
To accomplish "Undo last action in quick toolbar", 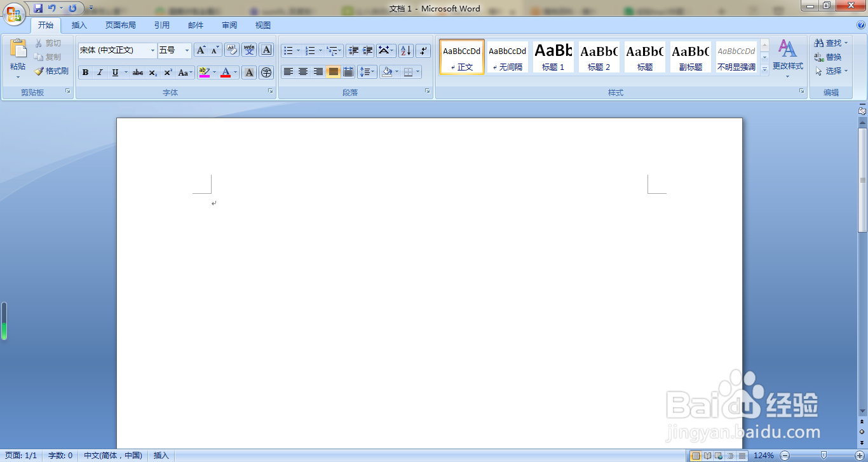I will [x=51, y=8].
